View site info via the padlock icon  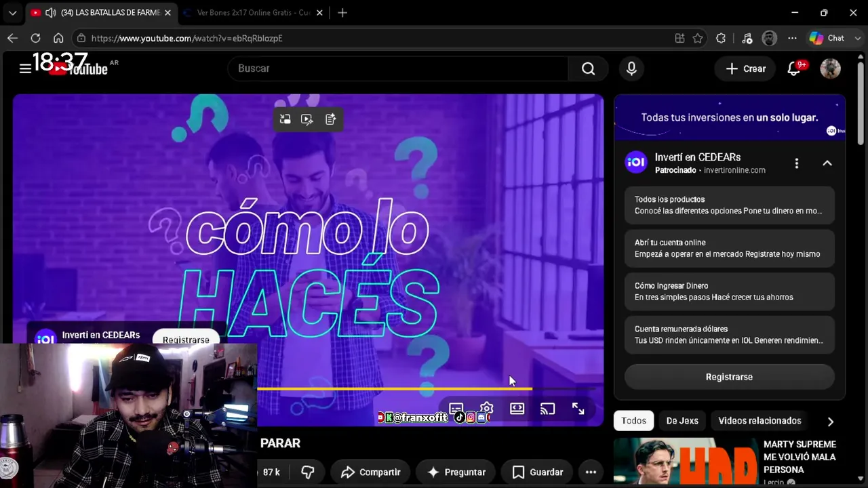(x=81, y=39)
